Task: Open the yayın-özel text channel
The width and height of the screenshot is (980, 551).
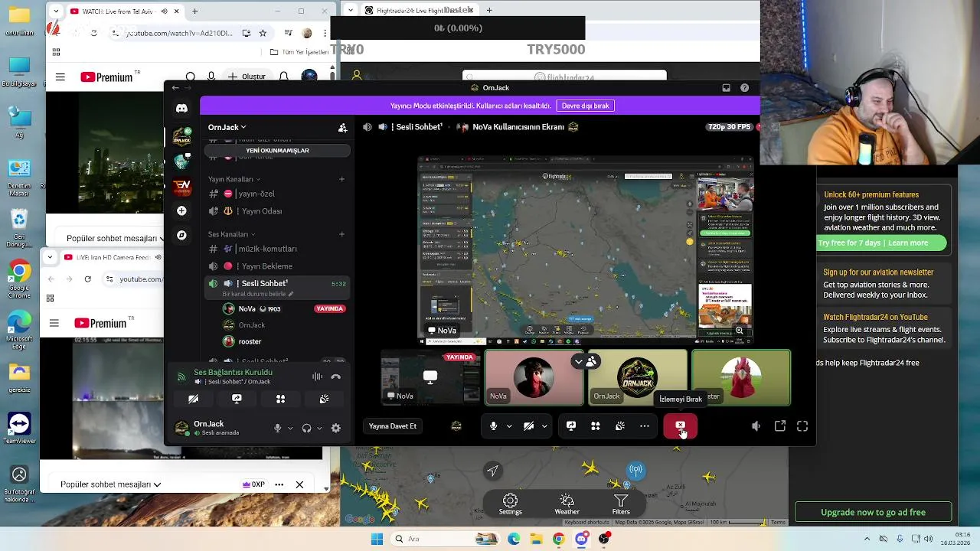Action: [x=276, y=194]
